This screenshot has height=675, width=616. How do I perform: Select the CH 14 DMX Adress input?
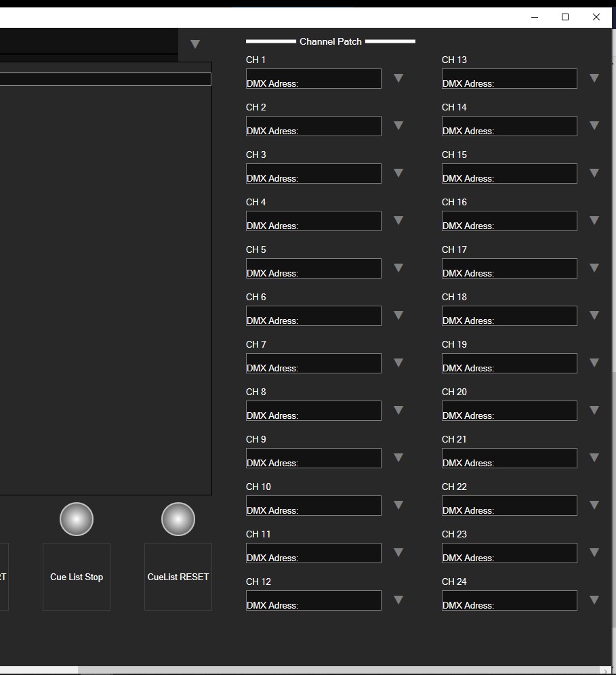509,126
